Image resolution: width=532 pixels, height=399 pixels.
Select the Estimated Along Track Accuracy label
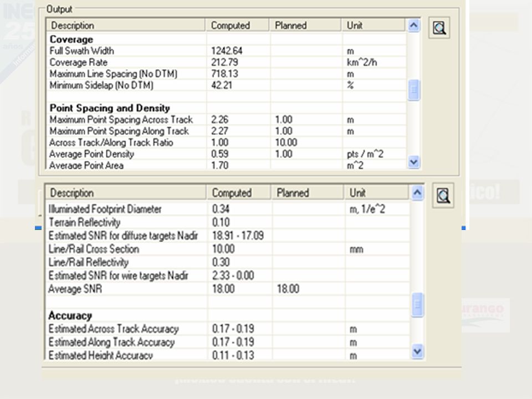click(x=111, y=342)
